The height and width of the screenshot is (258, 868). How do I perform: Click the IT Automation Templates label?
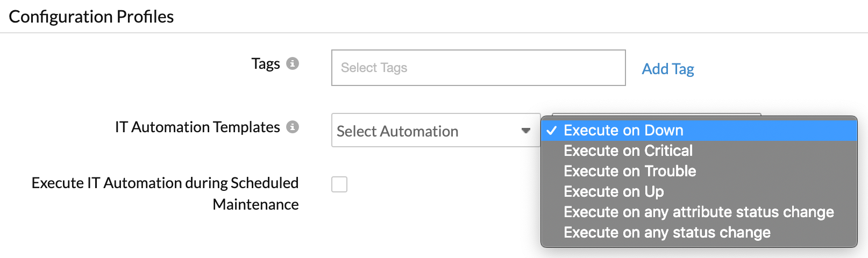coord(197,127)
